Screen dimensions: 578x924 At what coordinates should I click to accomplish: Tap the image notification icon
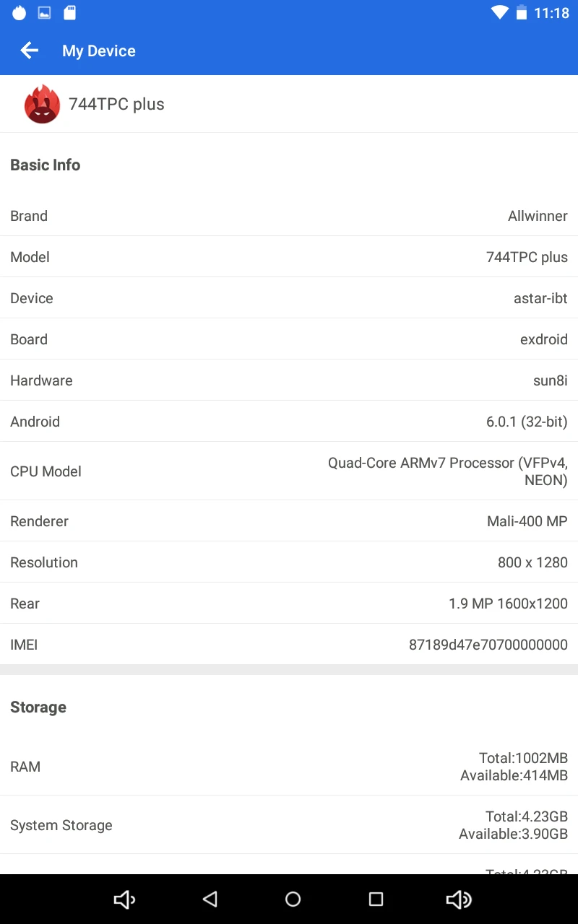44,13
